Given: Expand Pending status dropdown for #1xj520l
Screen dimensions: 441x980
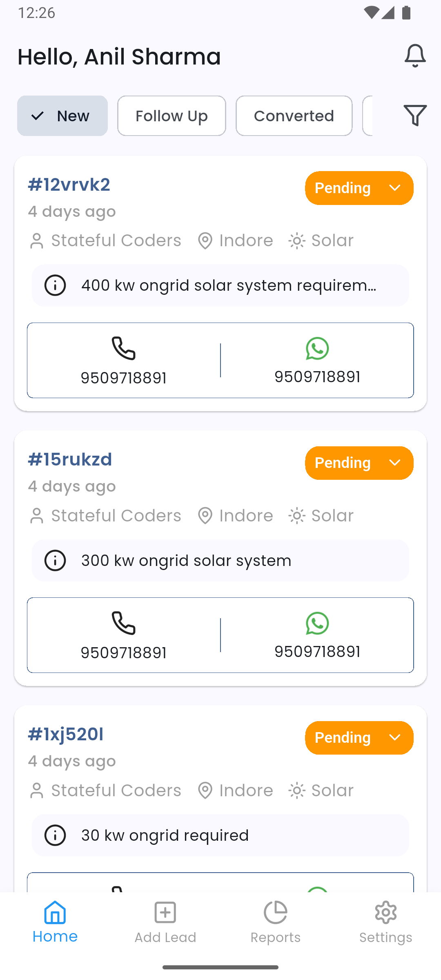Looking at the screenshot, I should click(x=359, y=738).
